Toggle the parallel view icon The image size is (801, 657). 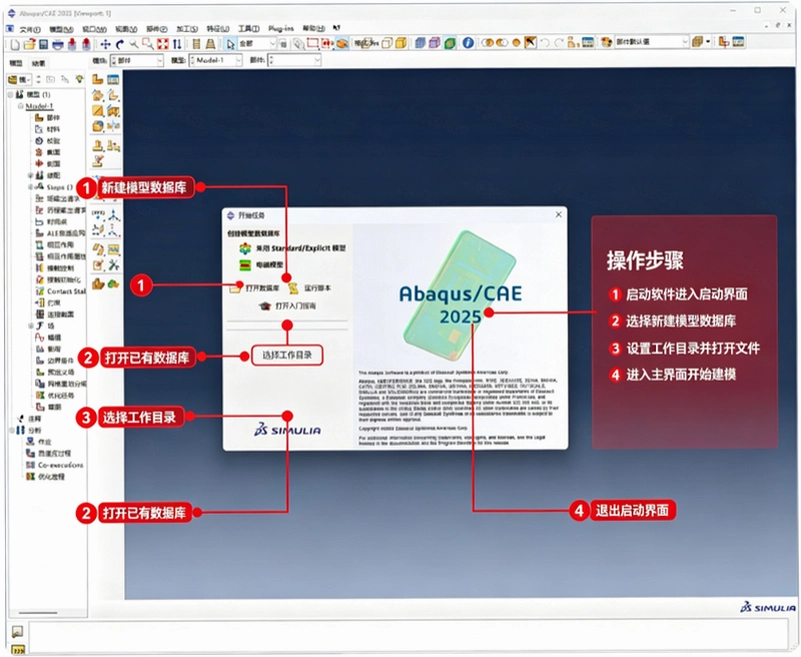point(197,44)
